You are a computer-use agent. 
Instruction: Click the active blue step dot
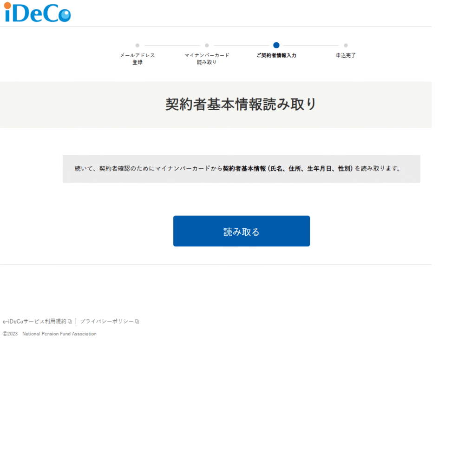pyautogui.click(x=276, y=45)
